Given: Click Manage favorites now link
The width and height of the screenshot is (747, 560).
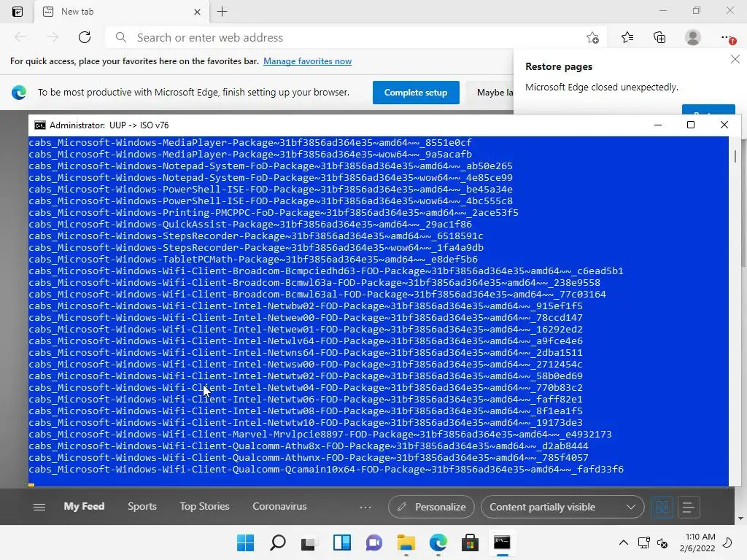Looking at the screenshot, I should [307, 61].
